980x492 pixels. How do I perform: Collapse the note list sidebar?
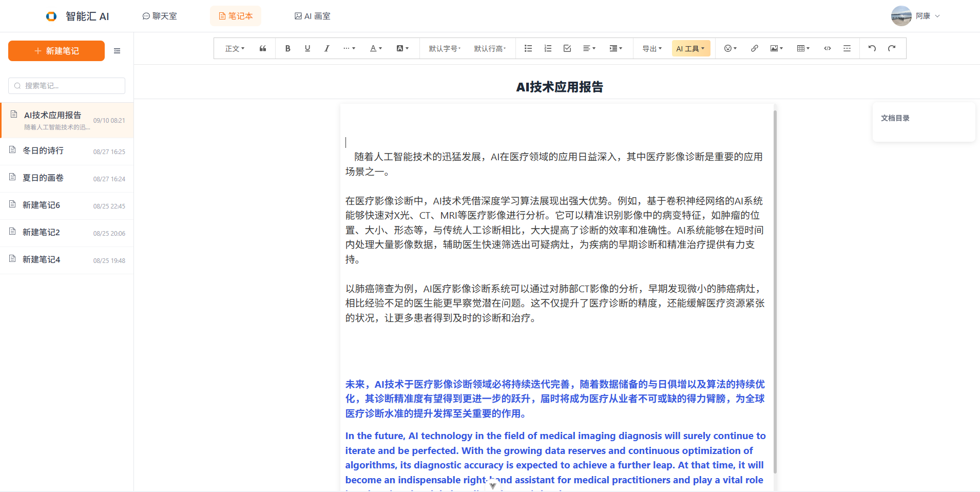pyautogui.click(x=117, y=51)
